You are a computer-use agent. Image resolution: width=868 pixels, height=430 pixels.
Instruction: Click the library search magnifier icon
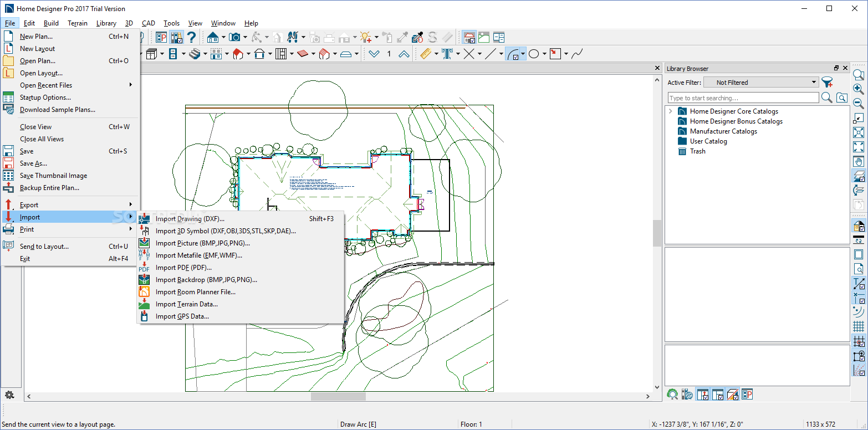click(x=826, y=98)
